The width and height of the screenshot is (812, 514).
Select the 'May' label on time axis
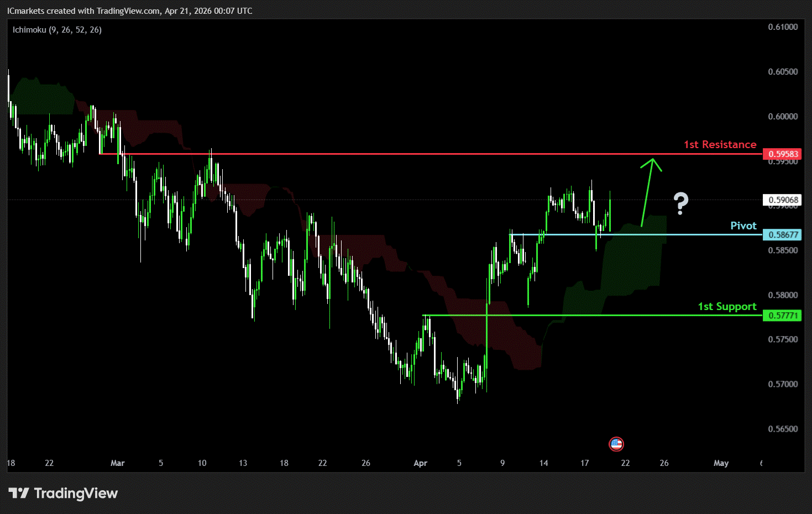coord(721,463)
